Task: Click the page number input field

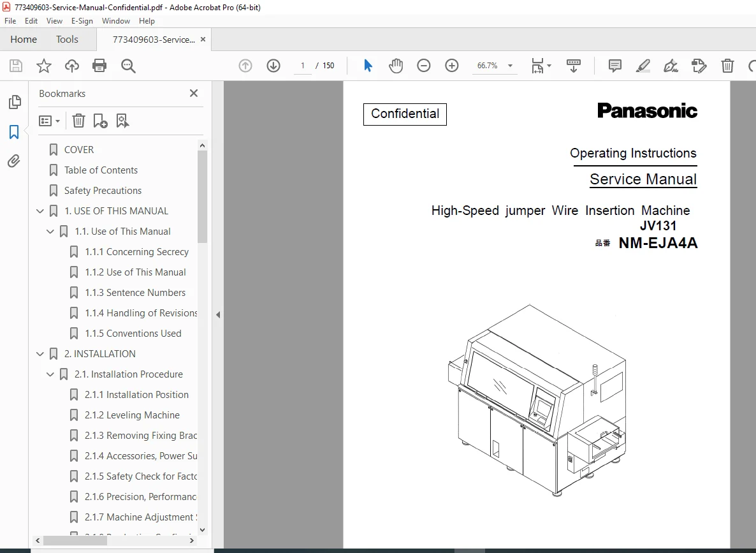Action: click(x=303, y=66)
